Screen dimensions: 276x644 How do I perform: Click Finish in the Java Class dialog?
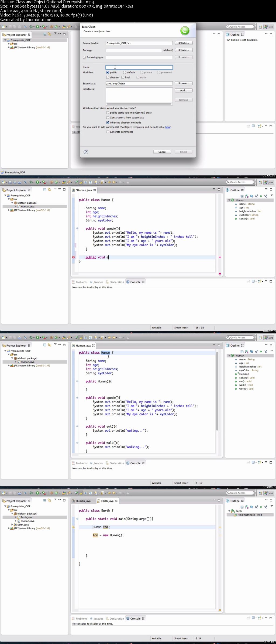pyautogui.click(x=183, y=152)
